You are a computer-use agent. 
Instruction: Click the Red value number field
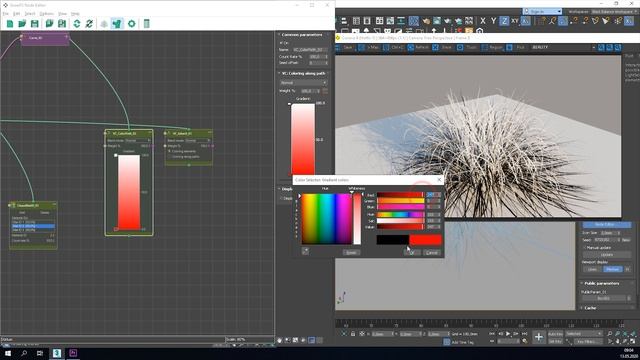[x=433, y=195]
